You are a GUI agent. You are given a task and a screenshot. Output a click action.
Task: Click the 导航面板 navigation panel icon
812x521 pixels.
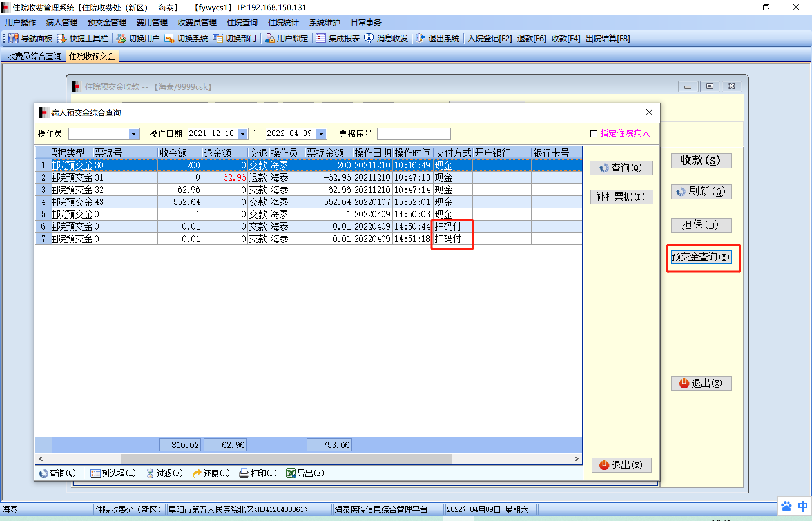tap(13, 38)
